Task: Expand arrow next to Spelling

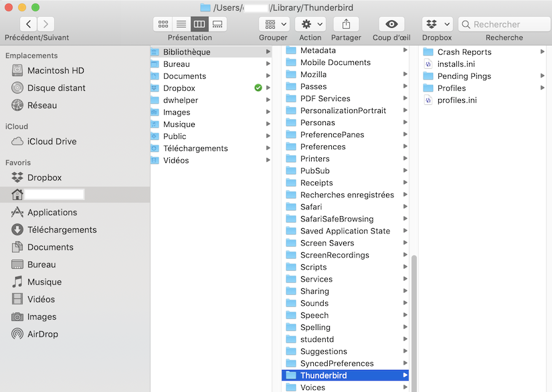Action: pos(405,327)
